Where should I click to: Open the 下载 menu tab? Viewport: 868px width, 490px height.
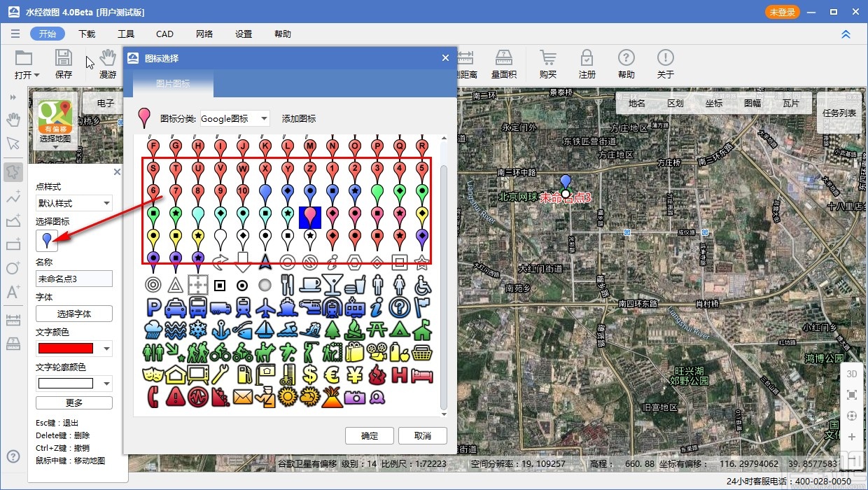pyautogui.click(x=87, y=34)
